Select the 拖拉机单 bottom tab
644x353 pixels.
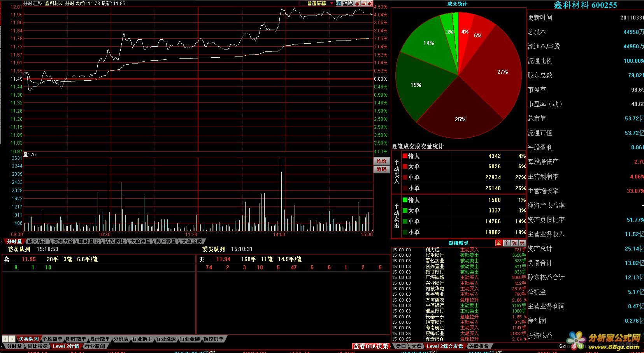point(213,339)
